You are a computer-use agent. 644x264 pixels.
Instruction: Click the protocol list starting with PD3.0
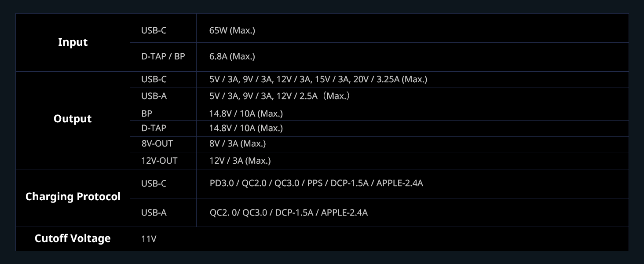pos(316,183)
